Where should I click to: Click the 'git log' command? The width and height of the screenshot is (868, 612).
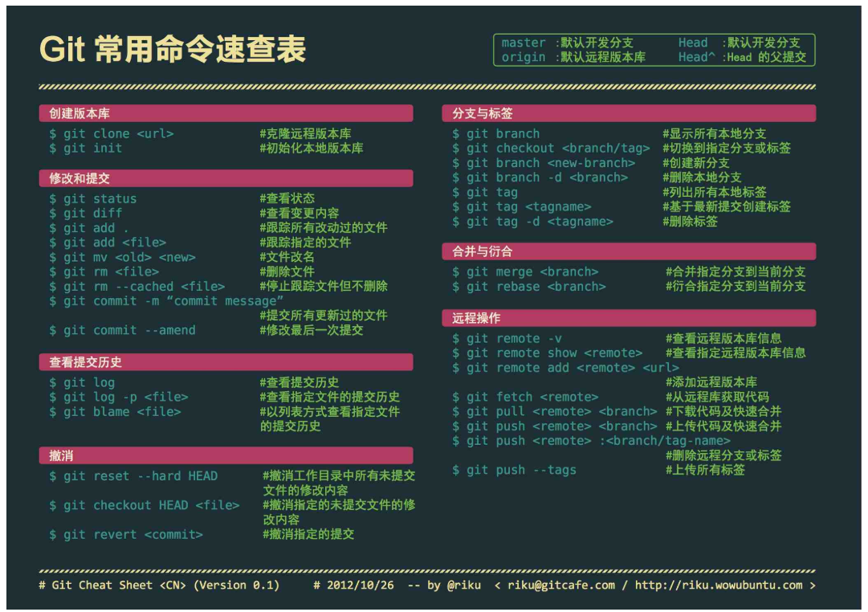pyautogui.click(x=82, y=383)
